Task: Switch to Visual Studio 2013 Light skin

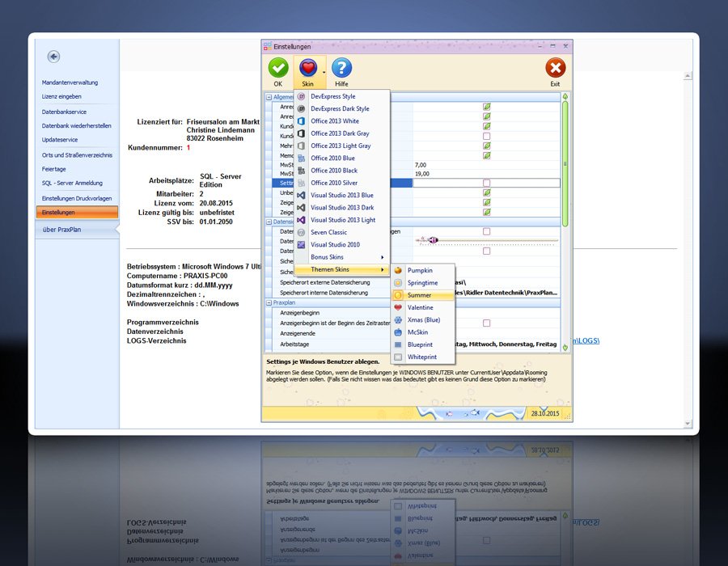Action: pyautogui.click(x=343, y=220)
